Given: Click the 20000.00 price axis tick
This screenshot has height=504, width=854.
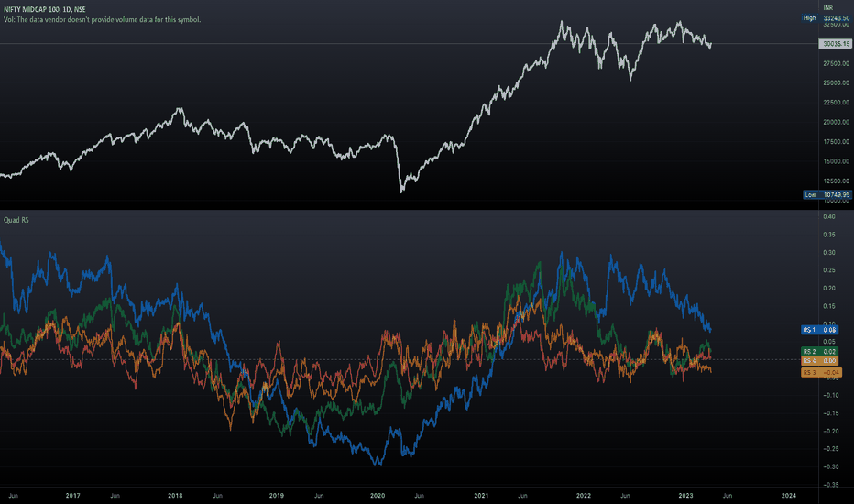Looking at the screenshot, I should 836,122.
